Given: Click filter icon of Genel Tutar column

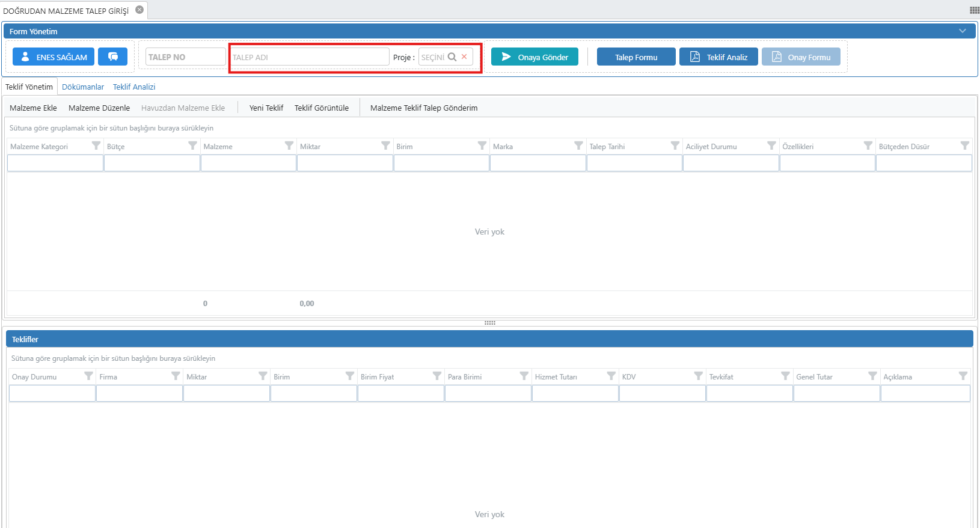Looking at the screenshot, I should coord(872,376).
